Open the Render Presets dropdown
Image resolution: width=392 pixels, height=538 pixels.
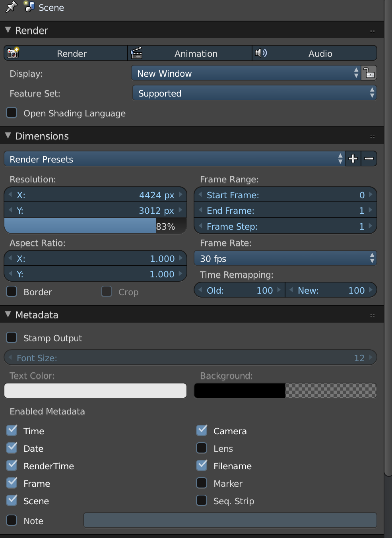174,159
